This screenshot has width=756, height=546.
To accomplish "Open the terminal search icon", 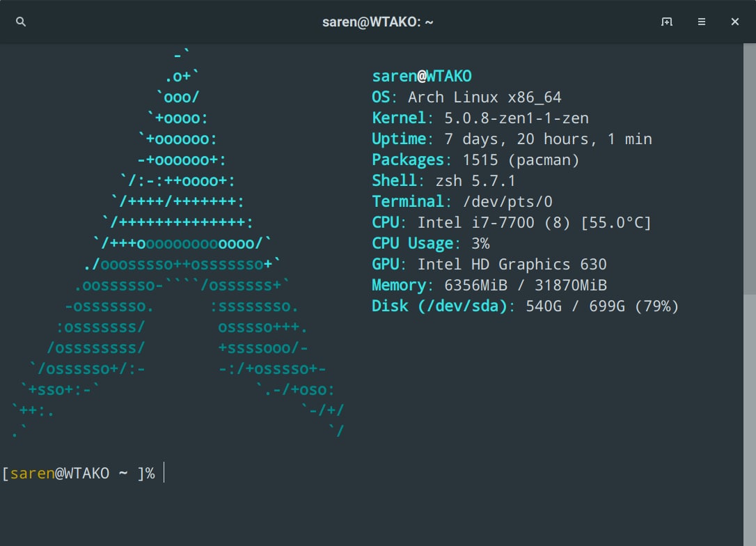I will (x=21, y=22).
